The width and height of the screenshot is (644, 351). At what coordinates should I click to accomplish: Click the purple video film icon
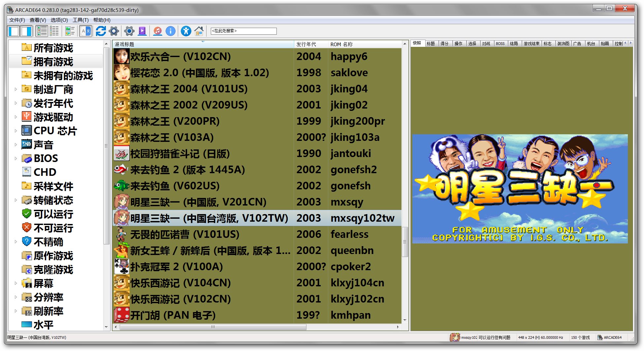(142, 31)
